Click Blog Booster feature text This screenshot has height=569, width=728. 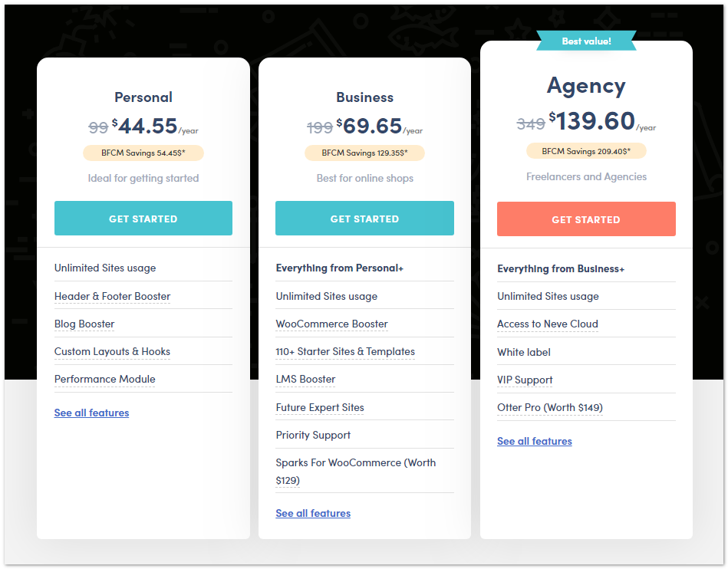pyautogui.click(x=84, y=324)
